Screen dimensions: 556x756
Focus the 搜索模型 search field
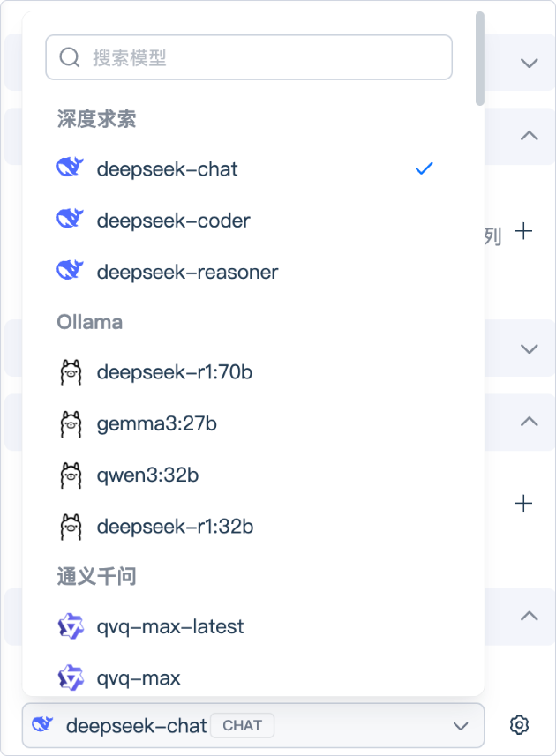pos(265,57)
